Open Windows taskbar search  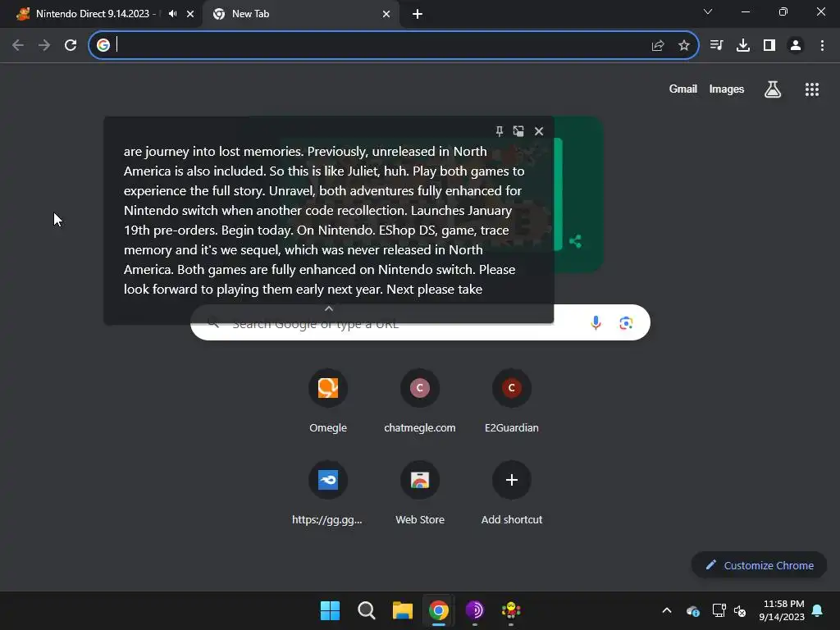367,610
